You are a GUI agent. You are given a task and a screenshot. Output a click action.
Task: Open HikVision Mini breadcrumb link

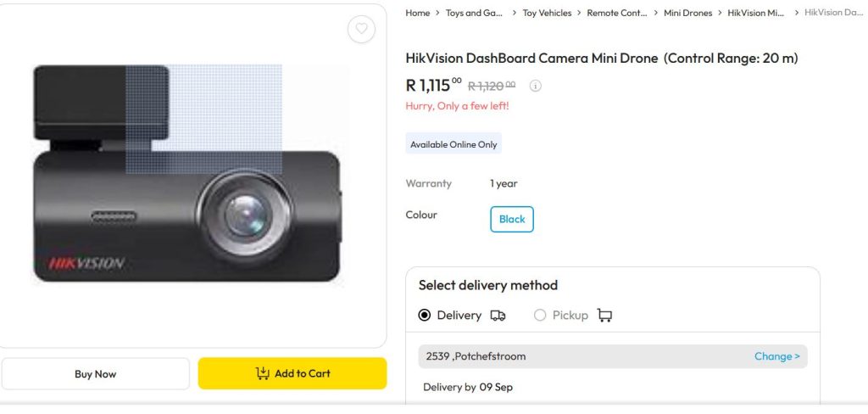(756, 13)
